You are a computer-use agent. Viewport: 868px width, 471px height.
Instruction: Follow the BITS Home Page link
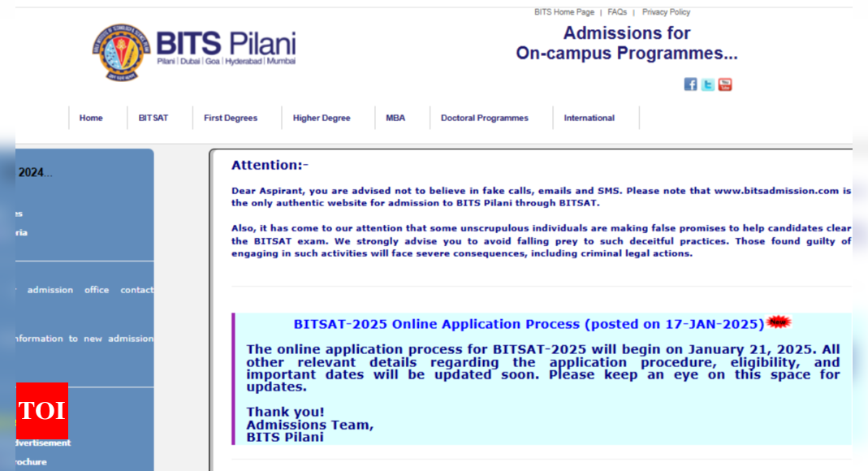[x=564, y=12]
